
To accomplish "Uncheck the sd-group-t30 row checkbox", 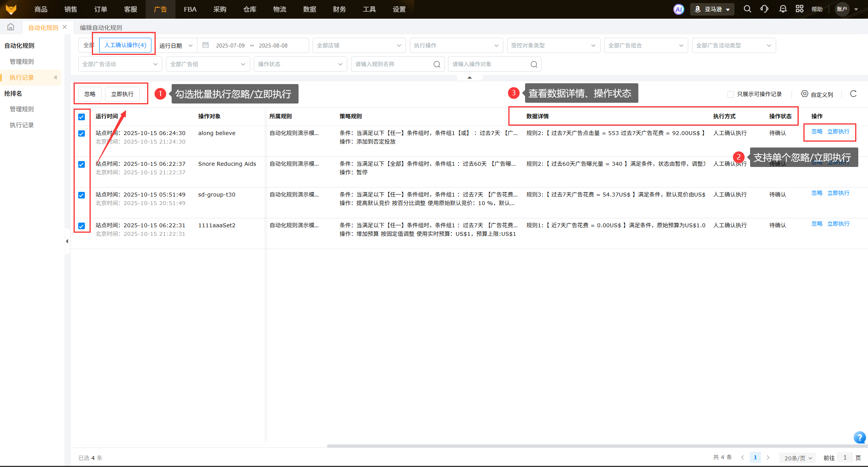I will click(x=81, y=195).
